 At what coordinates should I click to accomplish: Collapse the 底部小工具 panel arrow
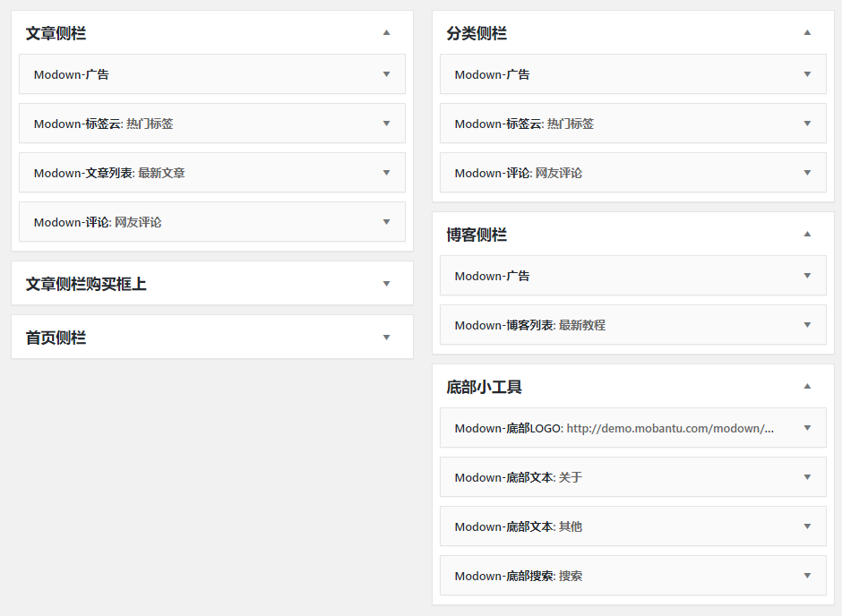(x=807, y=386)
